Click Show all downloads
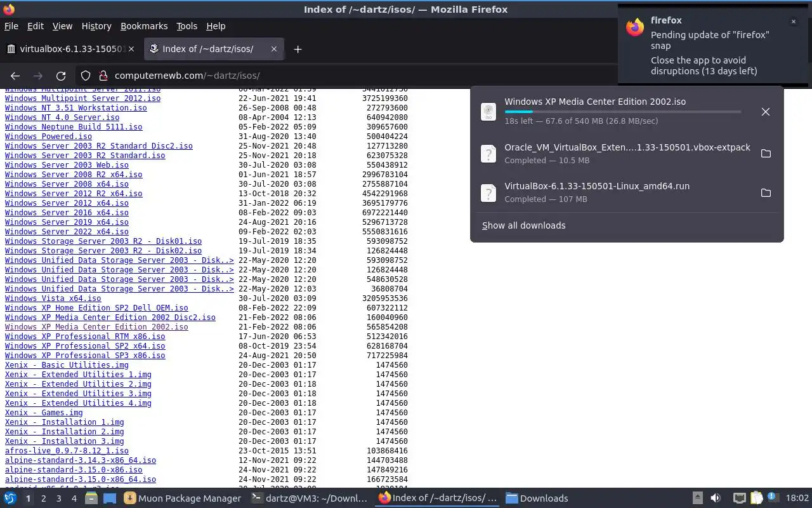Image resolution: width=812 pixels, height=508 pixels. [x=523, y=225]
